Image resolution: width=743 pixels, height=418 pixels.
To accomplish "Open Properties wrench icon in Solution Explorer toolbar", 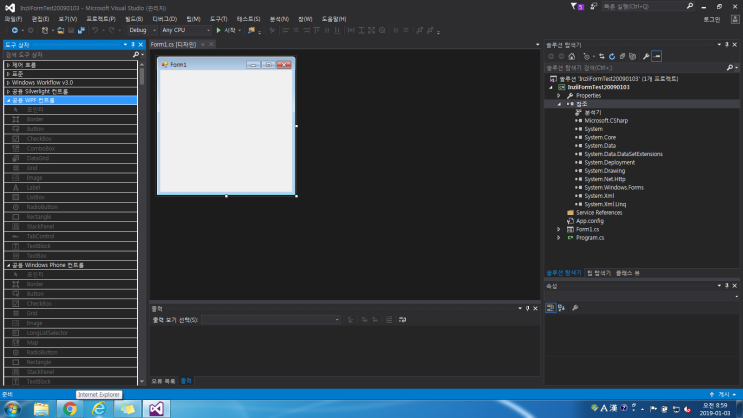I will pyautogui.click(x=646, y=56).
